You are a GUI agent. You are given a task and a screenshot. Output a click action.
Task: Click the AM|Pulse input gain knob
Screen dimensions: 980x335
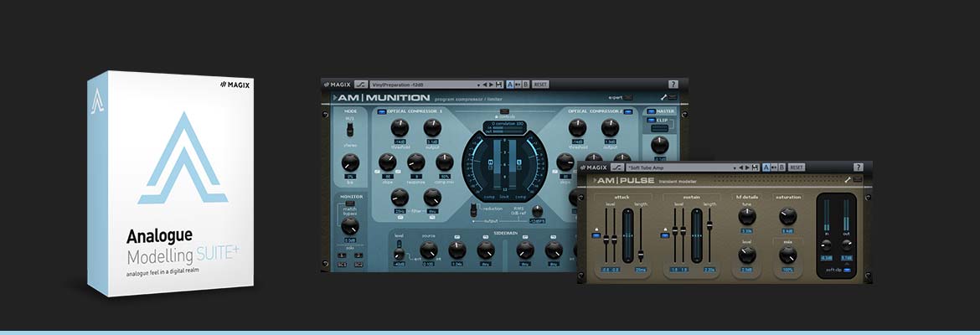826,245
